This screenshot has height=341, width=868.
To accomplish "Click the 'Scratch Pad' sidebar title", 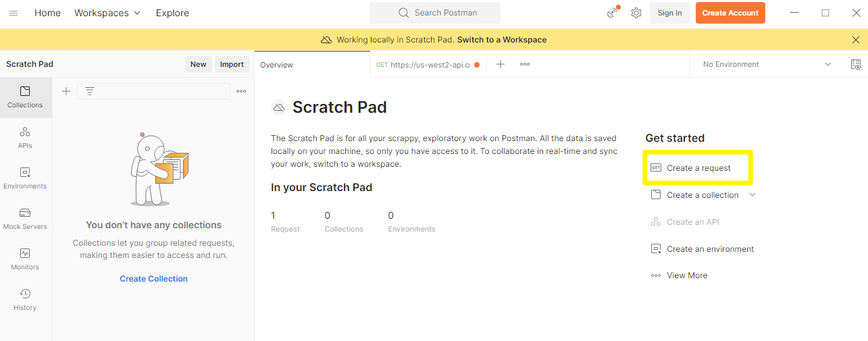I will (x=30, y=64).
